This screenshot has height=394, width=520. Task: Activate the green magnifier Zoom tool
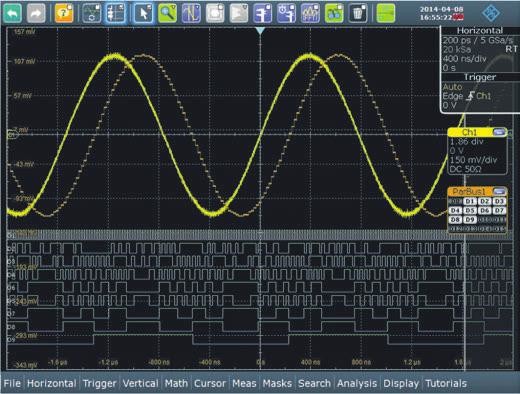(x=167, y=13)
